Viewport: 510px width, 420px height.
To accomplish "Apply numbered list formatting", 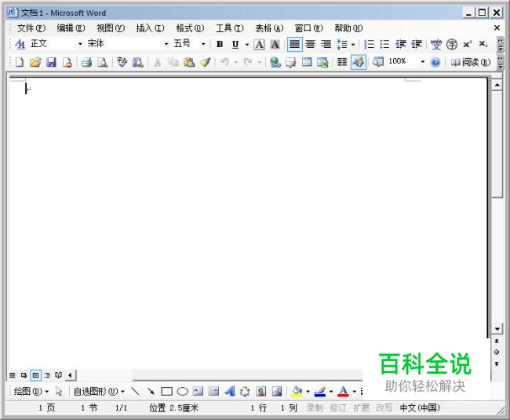I will point(370,44).
